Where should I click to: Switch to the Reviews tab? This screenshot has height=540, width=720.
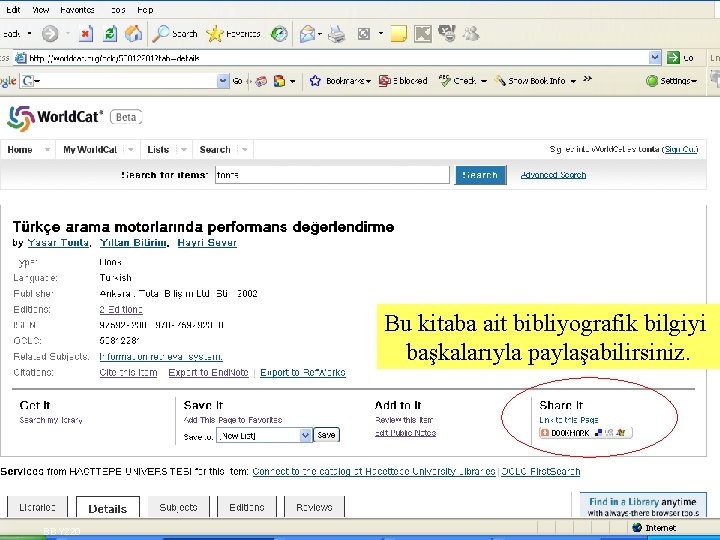[314, 507]
